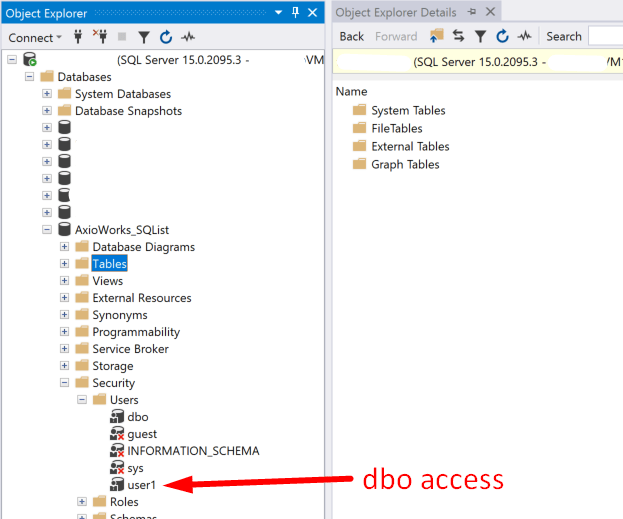Select the Service Broker tree item
The width and height of the screenshot is (623, 519).
[x=130, y=349]
